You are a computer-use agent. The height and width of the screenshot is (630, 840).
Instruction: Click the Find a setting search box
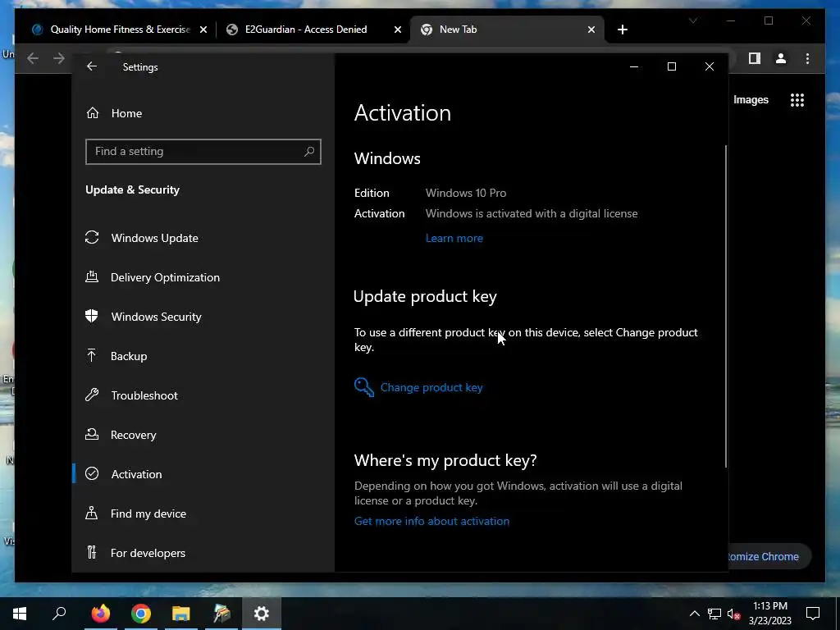pyautogui.click(x=203, y=152)
